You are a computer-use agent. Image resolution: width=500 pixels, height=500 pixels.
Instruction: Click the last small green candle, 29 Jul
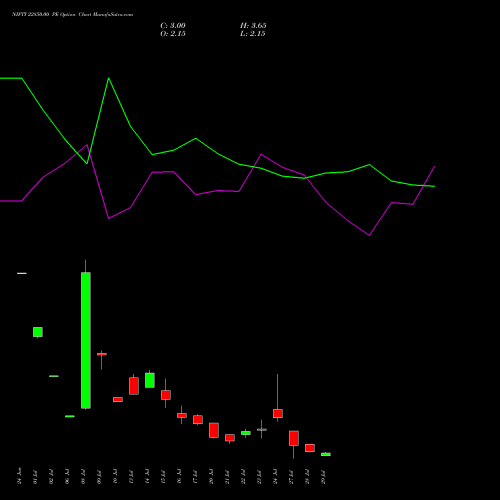point(326,454)
